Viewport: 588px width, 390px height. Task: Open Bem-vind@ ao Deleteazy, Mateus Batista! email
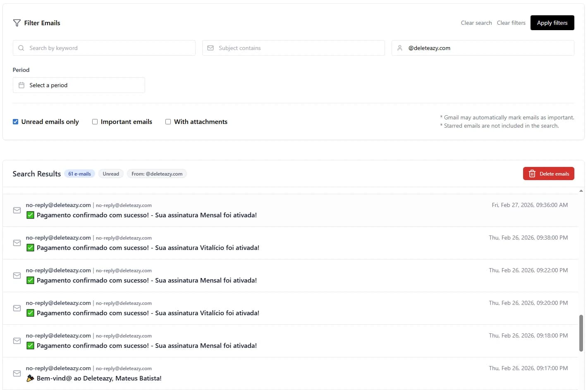[x=99, y=378]
